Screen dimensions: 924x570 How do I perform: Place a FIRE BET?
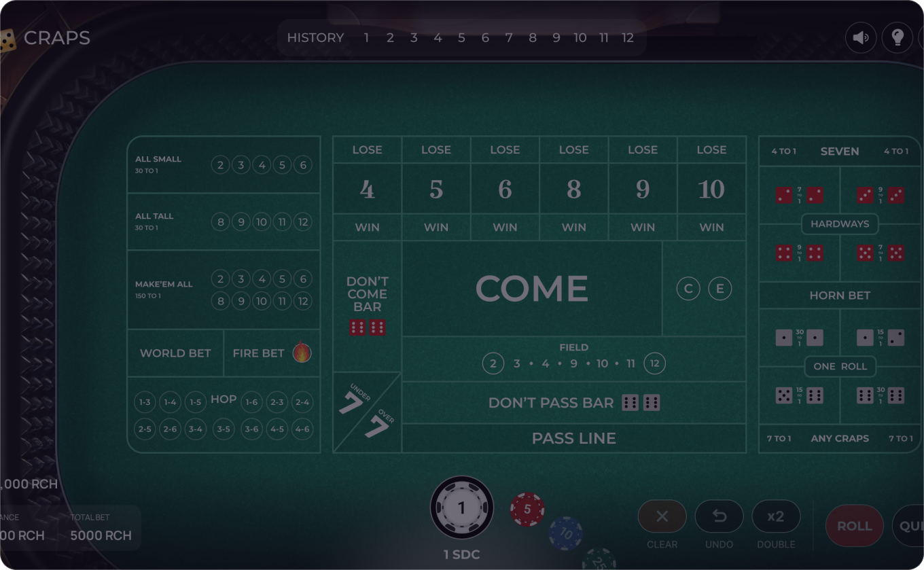(x=272, y=353)
